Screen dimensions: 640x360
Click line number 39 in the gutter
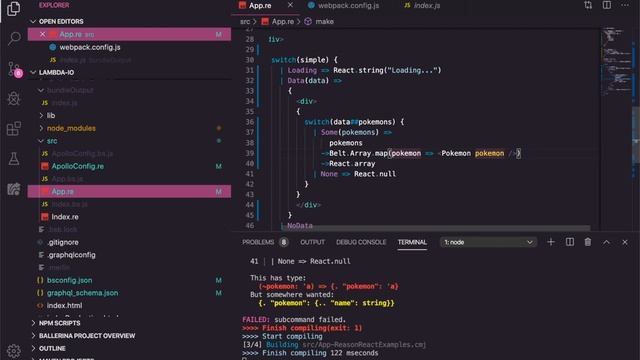(x=249, y=153)
